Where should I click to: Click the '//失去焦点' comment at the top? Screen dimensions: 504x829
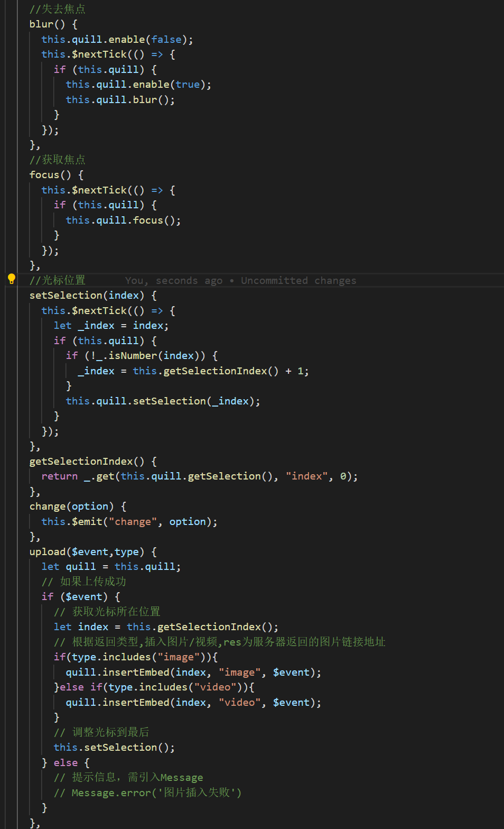click(58, 9)
